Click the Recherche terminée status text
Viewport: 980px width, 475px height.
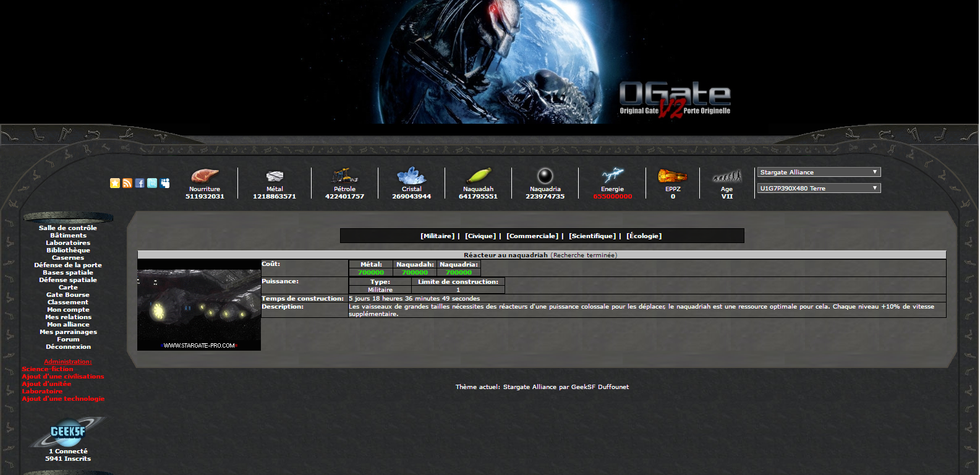click(x=584, y=255)
